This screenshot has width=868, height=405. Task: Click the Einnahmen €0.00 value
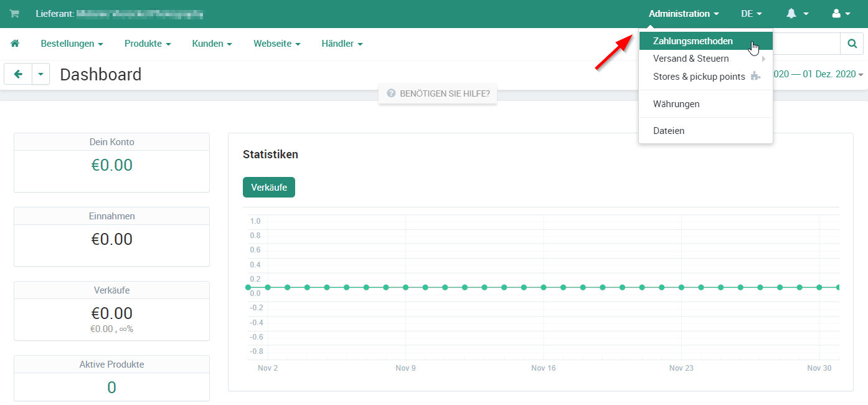[x=112, y=239]
